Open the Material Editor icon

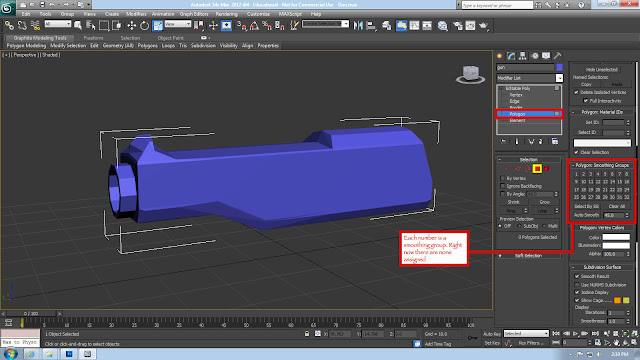(x=443, y=26)
